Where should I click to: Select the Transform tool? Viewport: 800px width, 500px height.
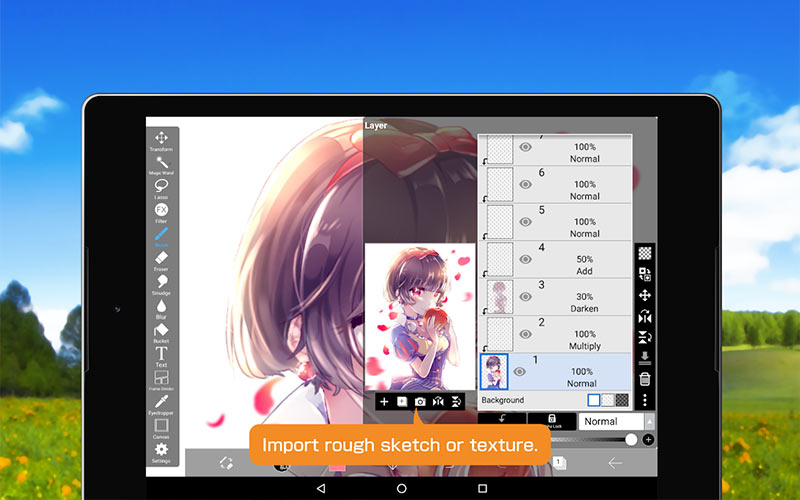(161, 140)
